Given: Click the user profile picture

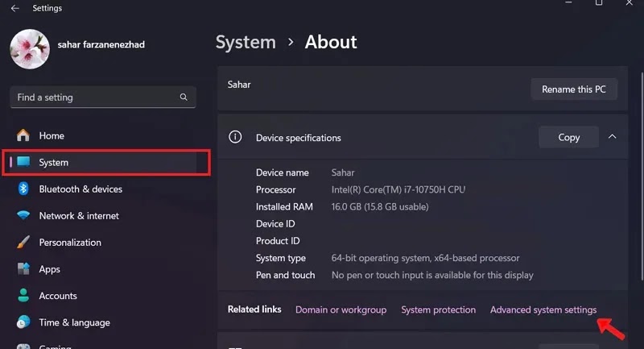Looking at the screenshot, I should (30, 49).
